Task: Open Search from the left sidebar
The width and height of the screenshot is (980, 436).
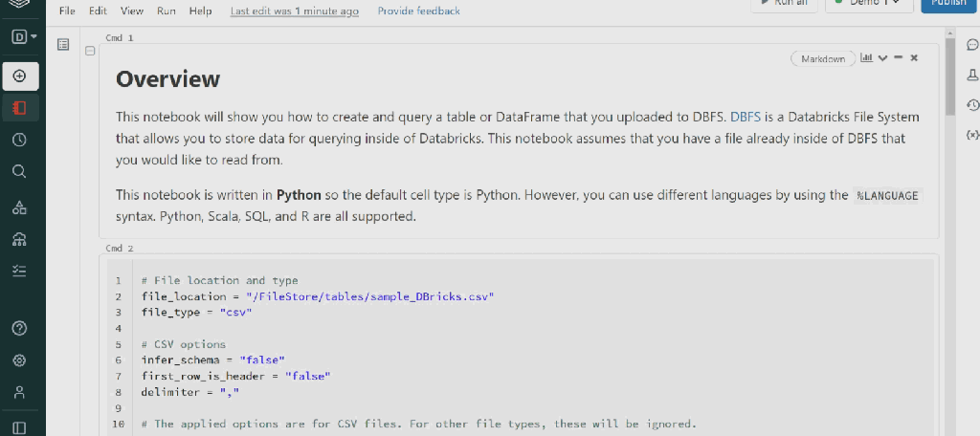Action: click(19, 172)
